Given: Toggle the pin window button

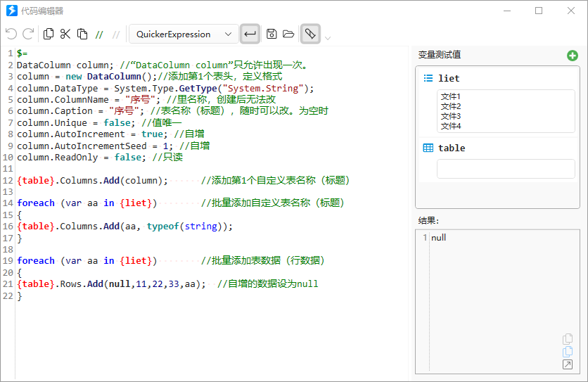Looking at the screenshot, I should [310, 34].
